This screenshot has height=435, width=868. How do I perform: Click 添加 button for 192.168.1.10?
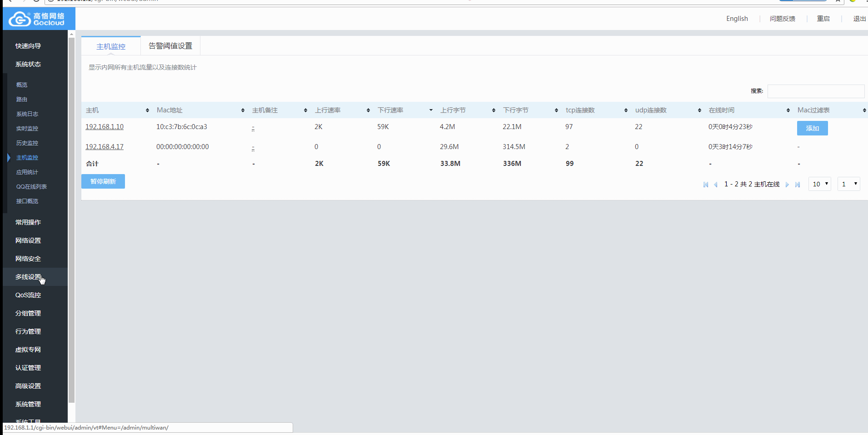(x=813, y=128)
